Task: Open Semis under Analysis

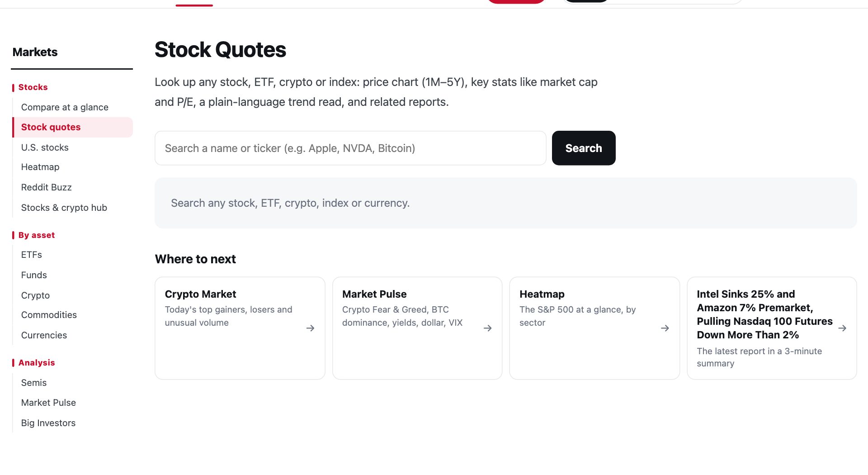Action: click(x=34, y=383)
